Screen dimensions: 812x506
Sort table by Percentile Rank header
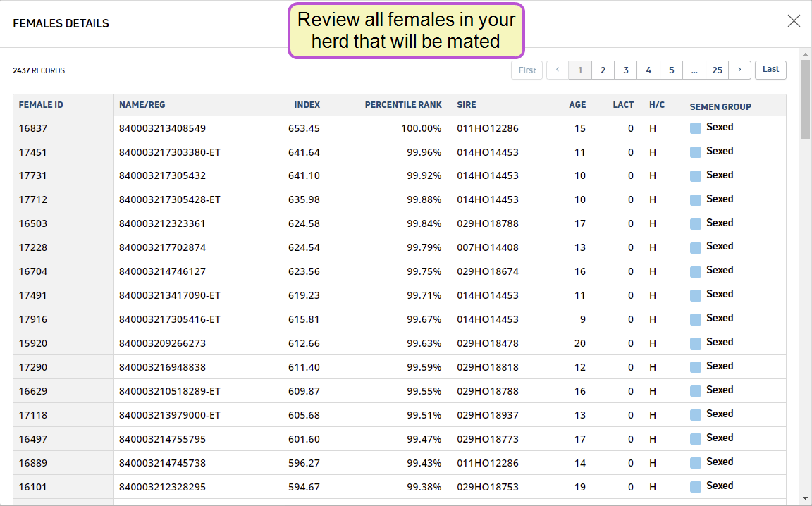point(403,105)
